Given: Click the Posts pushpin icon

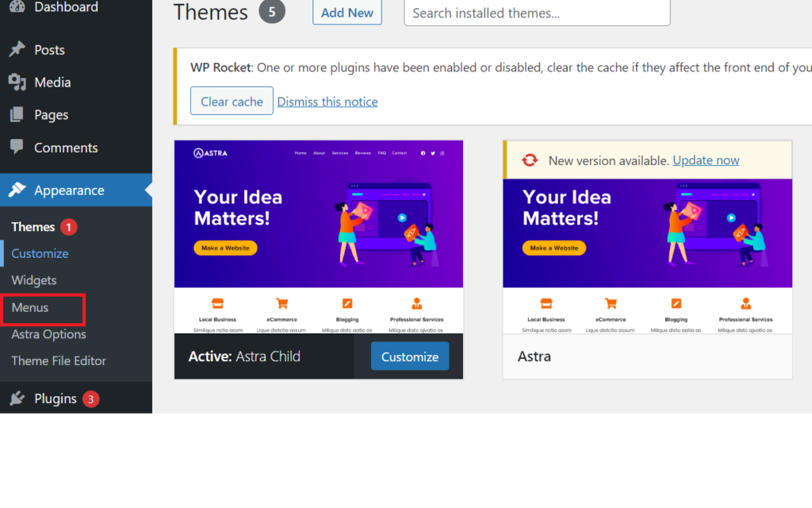Looking at the screenshot, I should [17, 50].
